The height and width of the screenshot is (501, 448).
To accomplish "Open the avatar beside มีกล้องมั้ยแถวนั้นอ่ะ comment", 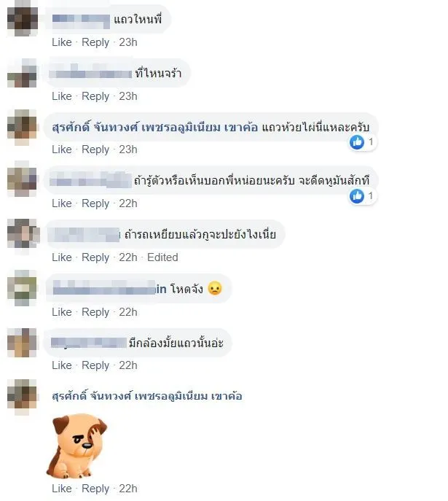I will tap(23, 343).
